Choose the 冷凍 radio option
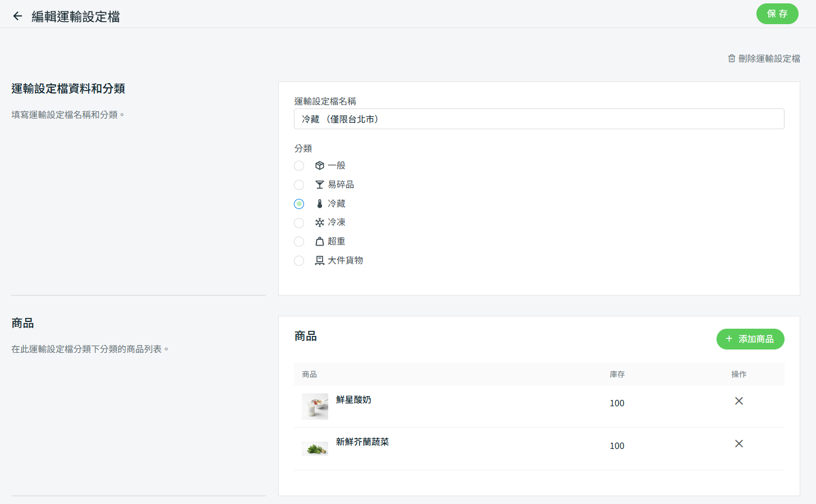Screen dimensions: 816x504 click(299, 223)
